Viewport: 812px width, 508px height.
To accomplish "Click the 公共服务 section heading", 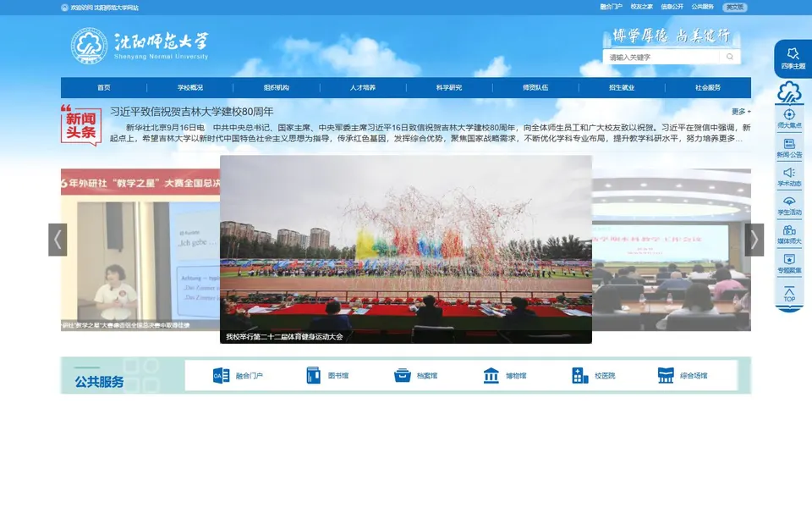I will coord(99,382).
